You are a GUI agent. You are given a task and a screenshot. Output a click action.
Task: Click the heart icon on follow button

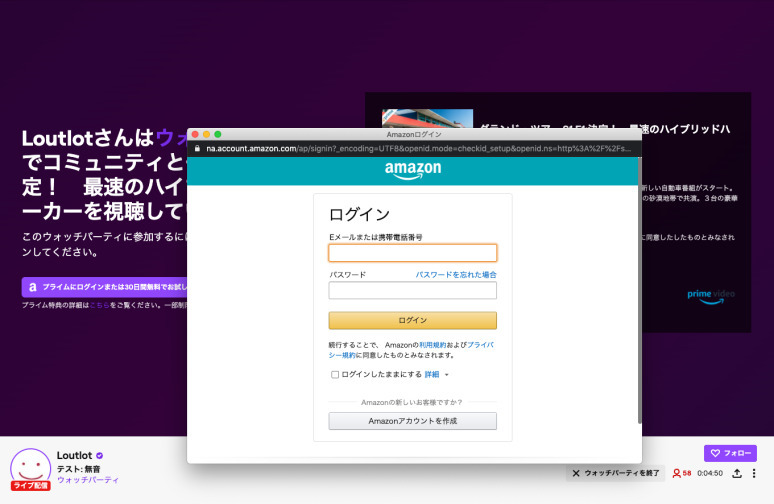coord(715,453)
